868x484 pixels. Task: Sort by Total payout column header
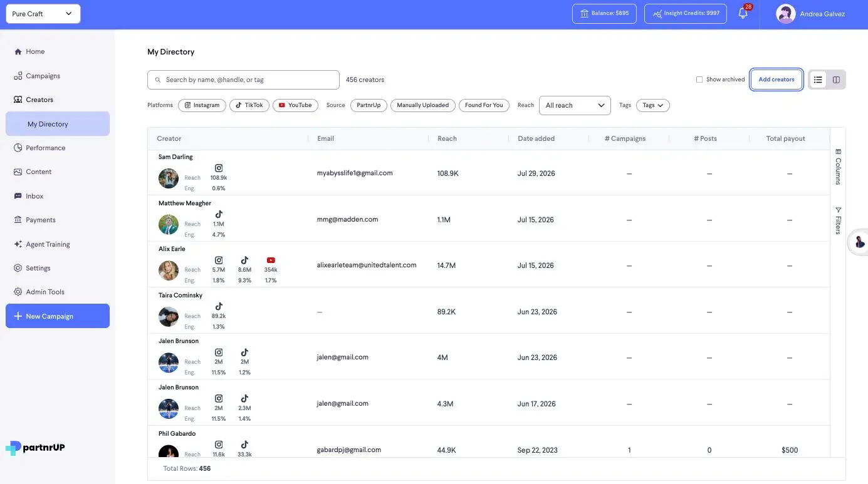pos(785,138)
